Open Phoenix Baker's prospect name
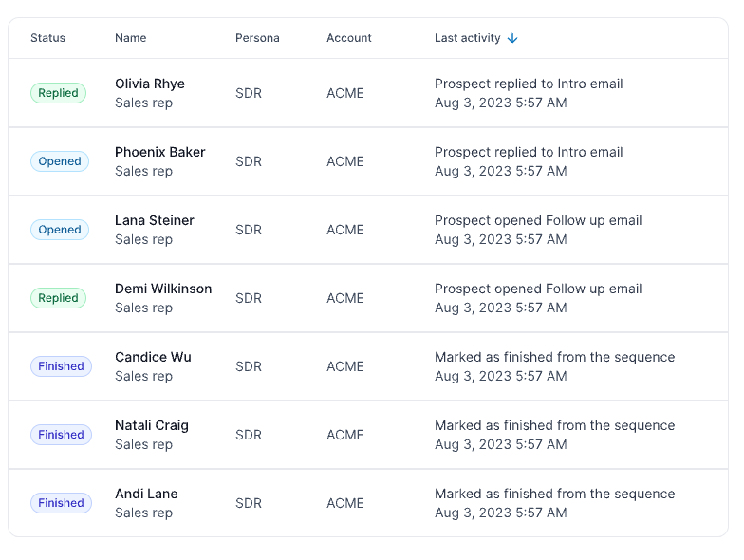 pos(160,152)
